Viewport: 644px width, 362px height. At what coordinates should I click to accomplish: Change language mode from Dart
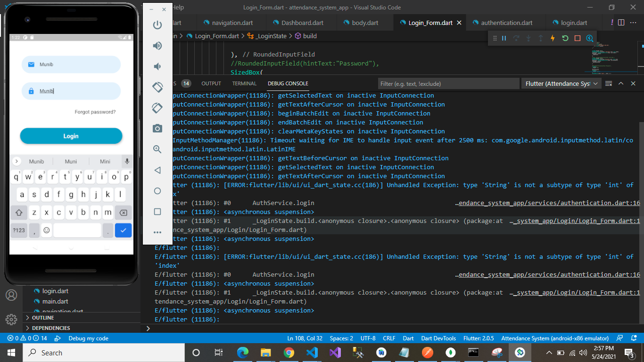pos(408,338)
